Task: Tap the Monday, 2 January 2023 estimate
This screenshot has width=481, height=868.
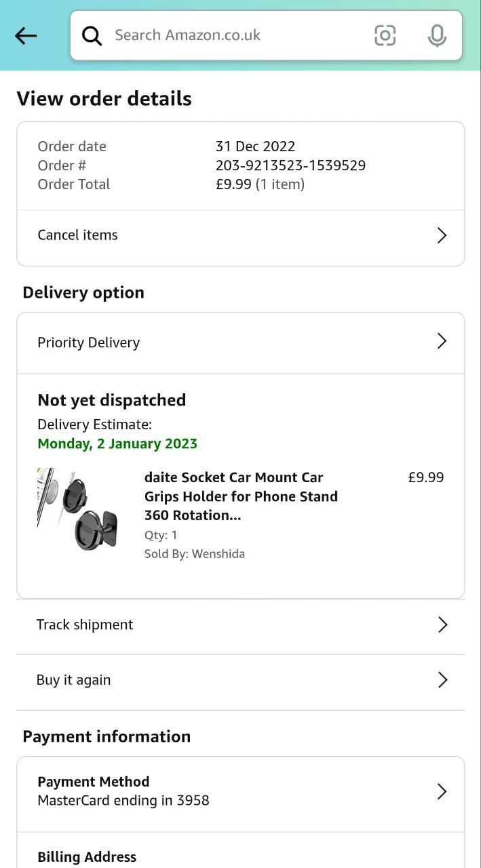Action: click(117, 444)
